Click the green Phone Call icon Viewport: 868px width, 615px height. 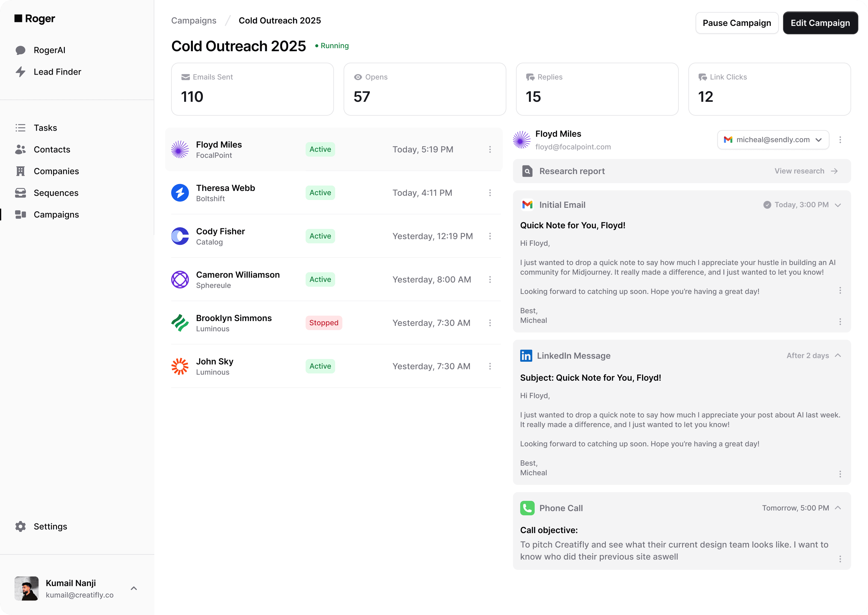527,508
